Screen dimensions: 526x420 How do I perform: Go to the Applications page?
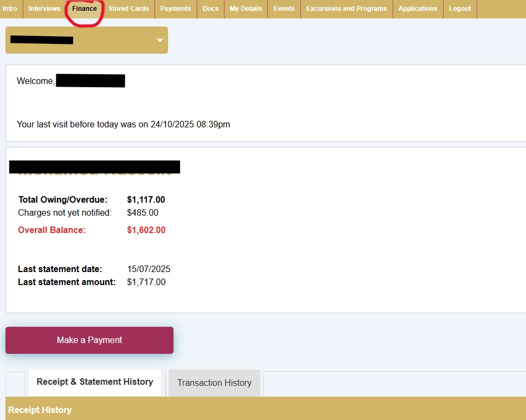(418, 9)
